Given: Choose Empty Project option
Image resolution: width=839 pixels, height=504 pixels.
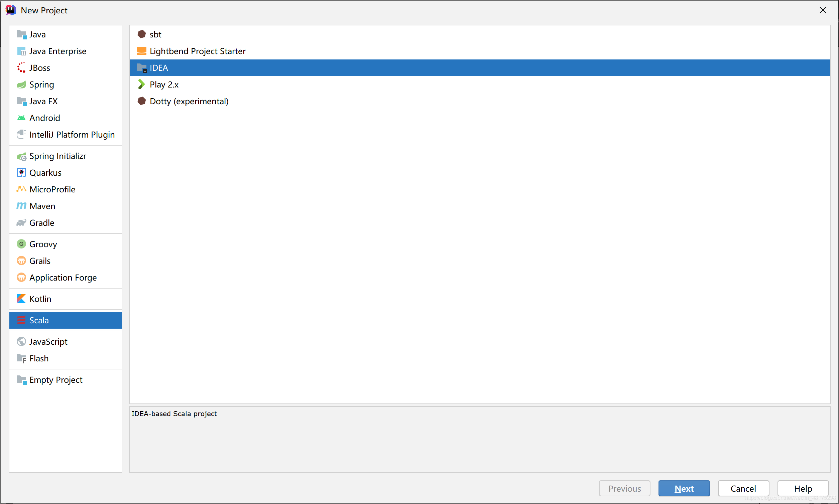Looking at the screenshot, I should pos(66,380).
